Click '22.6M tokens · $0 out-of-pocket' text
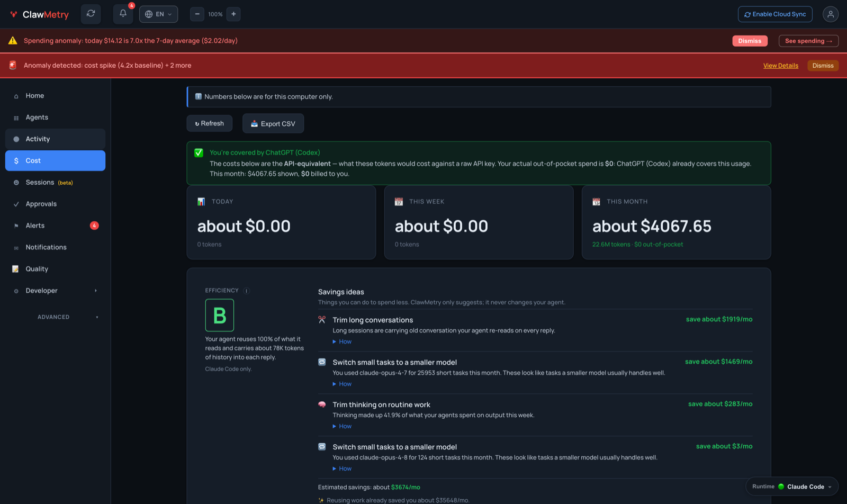The image size is (847, 504). coord(637,245)
